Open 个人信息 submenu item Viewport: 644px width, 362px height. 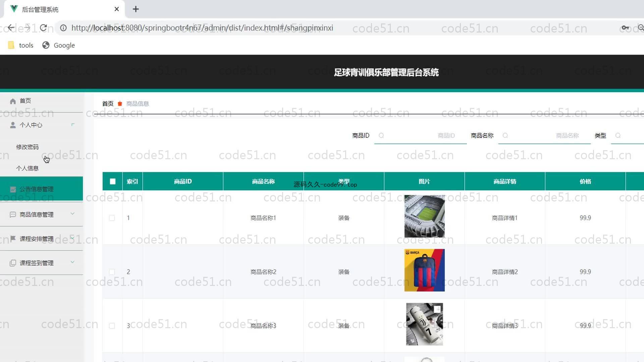coord(27,168)
